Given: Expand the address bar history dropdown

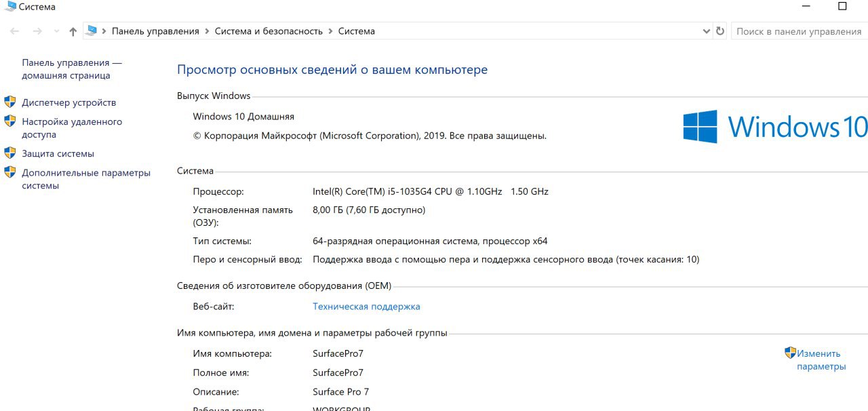Looking at the screenshot, I should [706, 31].
